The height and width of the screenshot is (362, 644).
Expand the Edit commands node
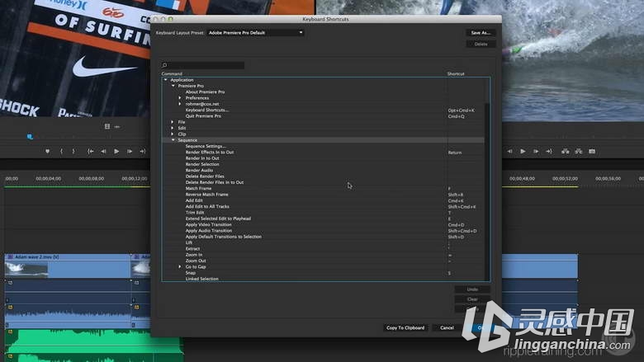173,128
